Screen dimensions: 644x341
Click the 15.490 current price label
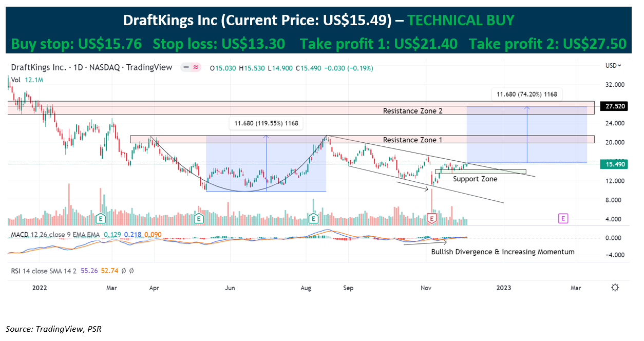613,164
